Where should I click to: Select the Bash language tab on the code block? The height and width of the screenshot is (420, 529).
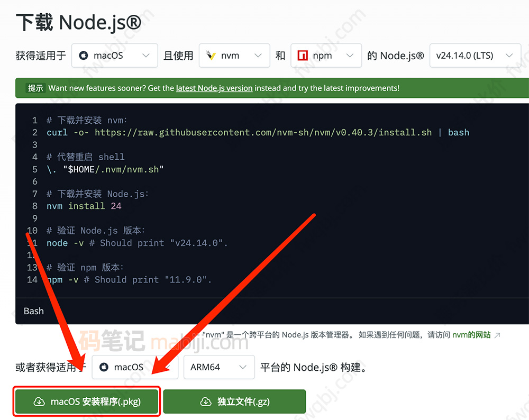[33, 311]
